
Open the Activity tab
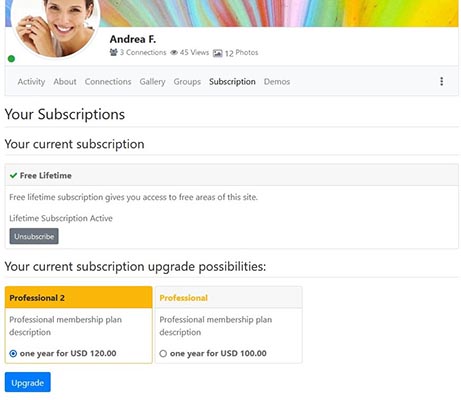(x=31, y=82)
